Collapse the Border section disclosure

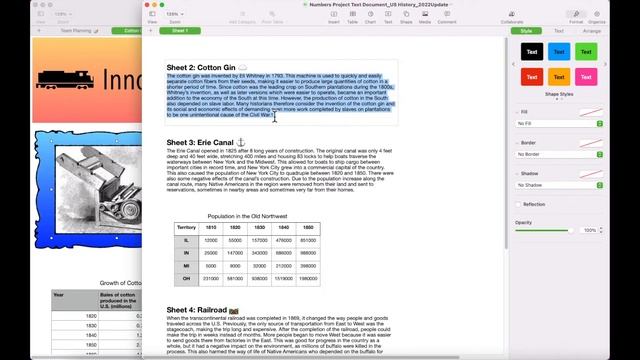coord(517,143)
